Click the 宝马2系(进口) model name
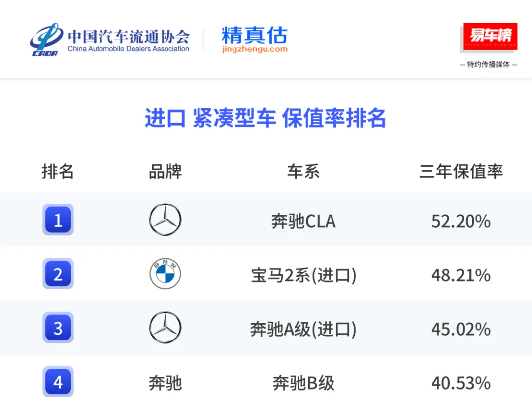This screenshot has width=532, height=408. (303, 275)
